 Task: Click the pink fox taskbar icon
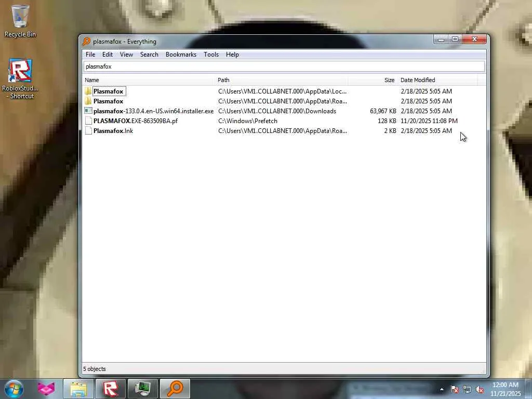pyautogui.click(x=46, y=389)
